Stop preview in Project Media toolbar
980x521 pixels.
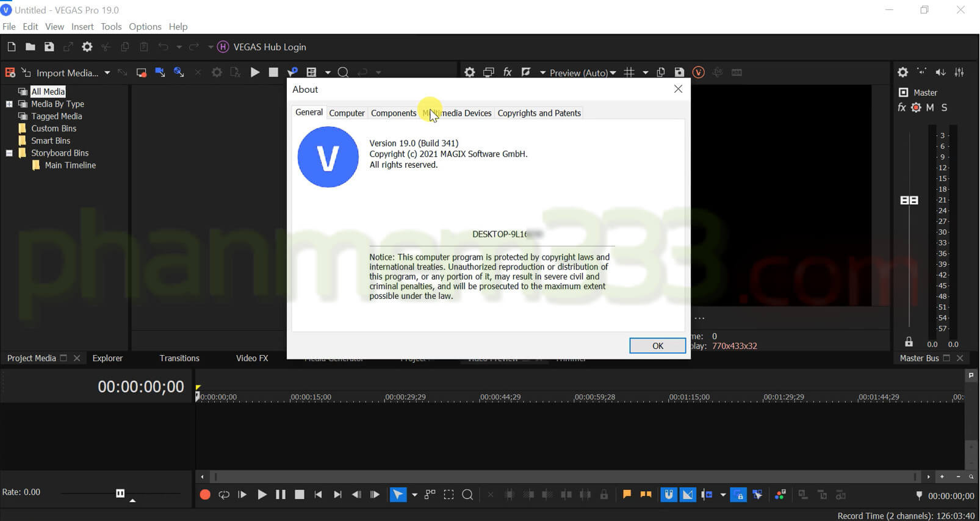point(273,73)
